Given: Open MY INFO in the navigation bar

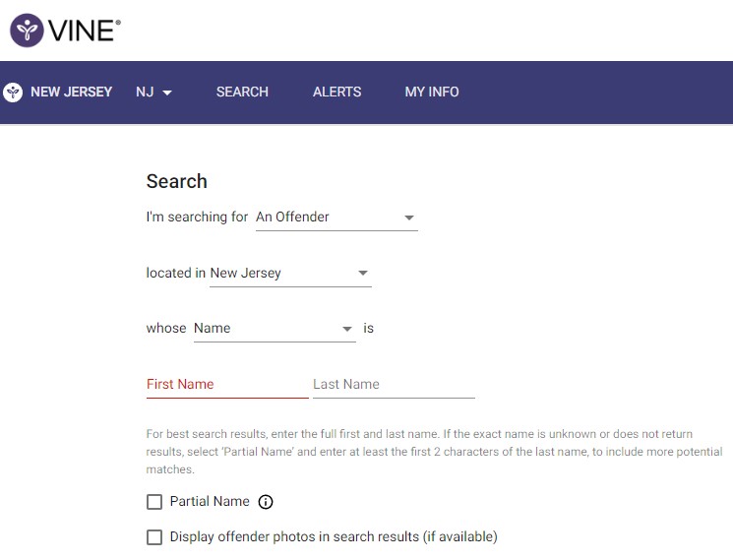Looking at the screenshot, I should tap(432, 93).
